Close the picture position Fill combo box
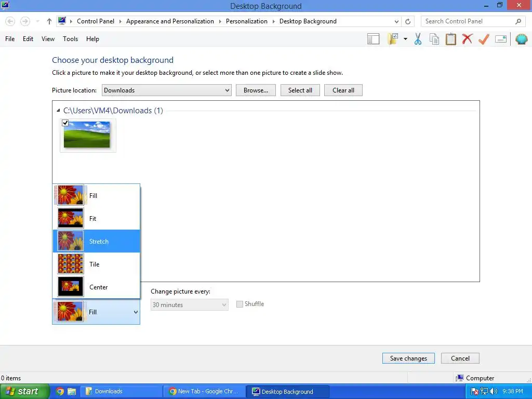This screenshot has width=532, height=399. [96, 312]
